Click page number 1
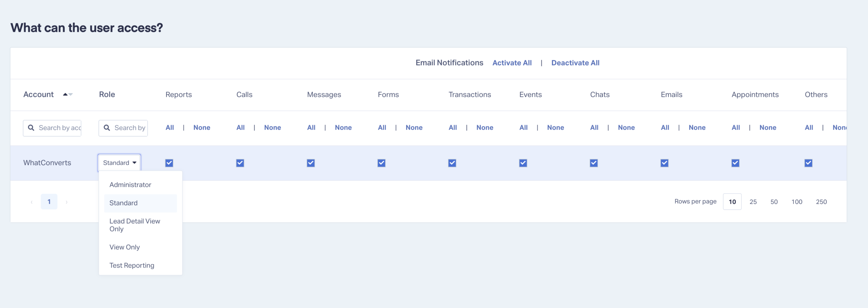 (x=49, y=202)
